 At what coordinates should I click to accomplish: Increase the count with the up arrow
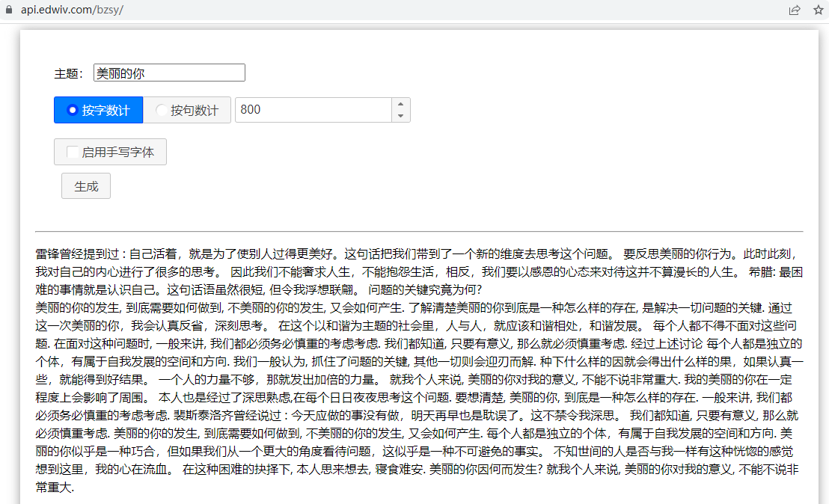tap(400, 105)
